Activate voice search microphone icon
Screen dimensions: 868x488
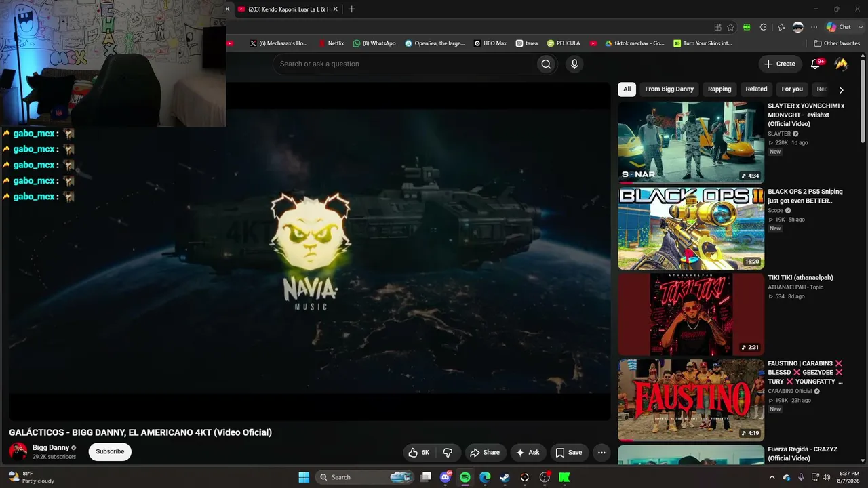tap(574, 64)
